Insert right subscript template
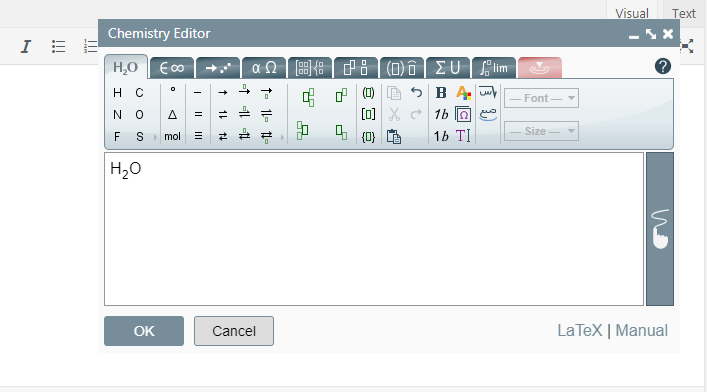The height and width of the screenshot is (392, 707). point(341,133)
